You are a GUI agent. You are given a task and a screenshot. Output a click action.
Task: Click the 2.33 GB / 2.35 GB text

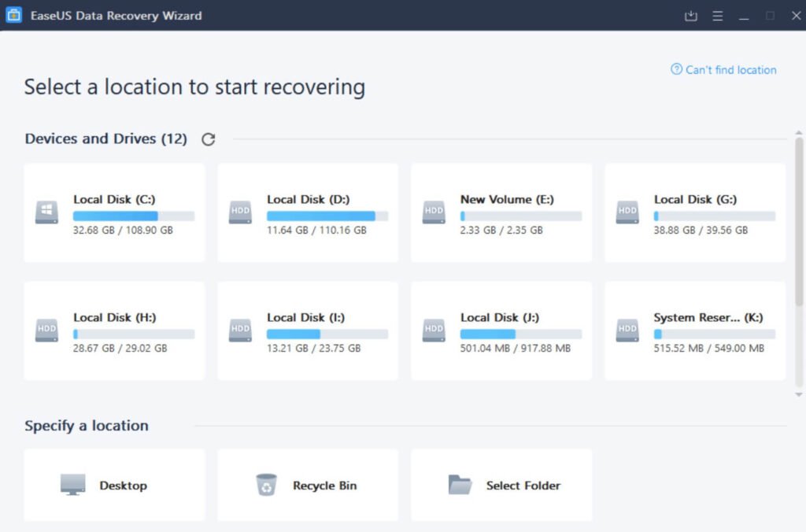(x=501, y=231)
